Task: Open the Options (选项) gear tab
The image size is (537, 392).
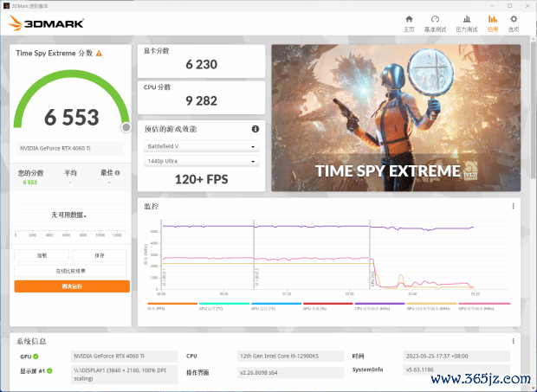Action: 514,23
